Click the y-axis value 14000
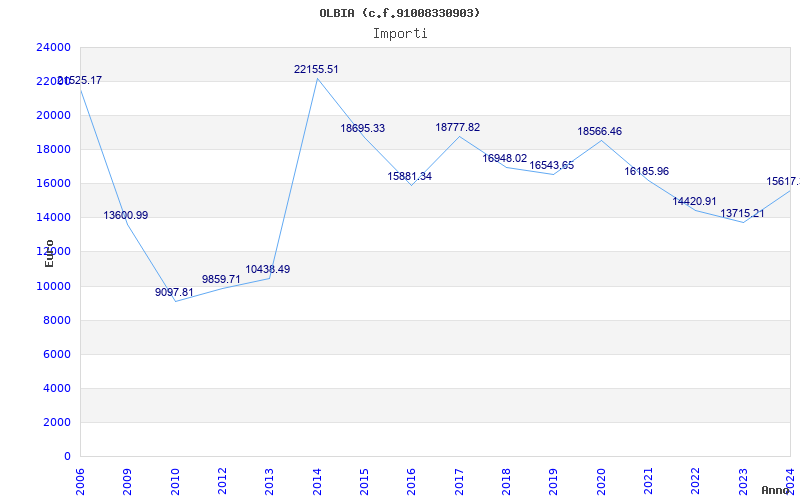Image resolution: width=800 pixels, height=500 pixels. coord(53,217)
